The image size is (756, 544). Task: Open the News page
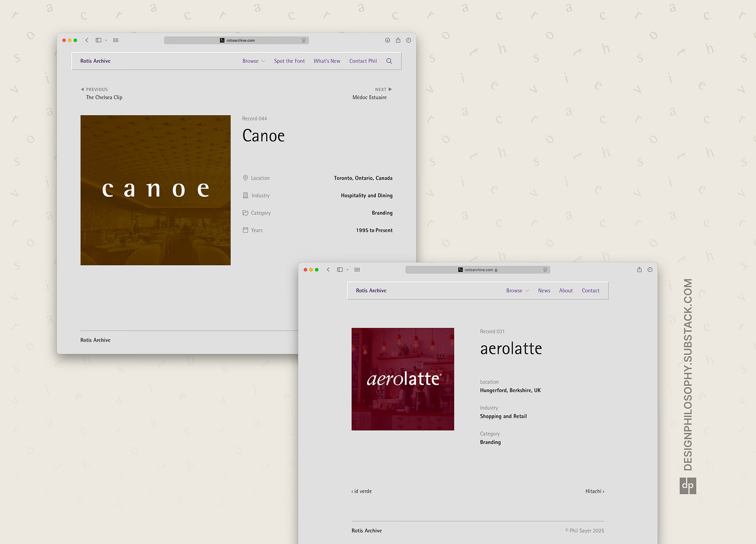[544, 291]
